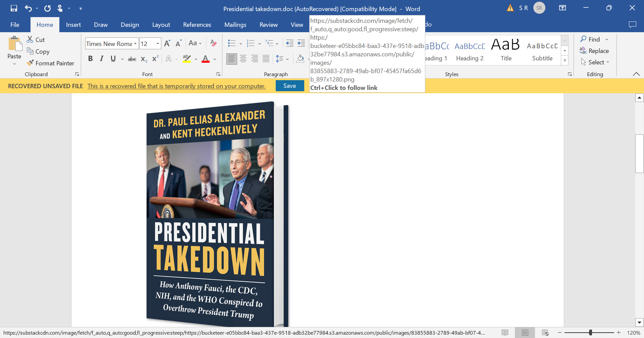Open the References ribbon tab
This screenshot has width=644, height=338.
(x=197, y=24)
